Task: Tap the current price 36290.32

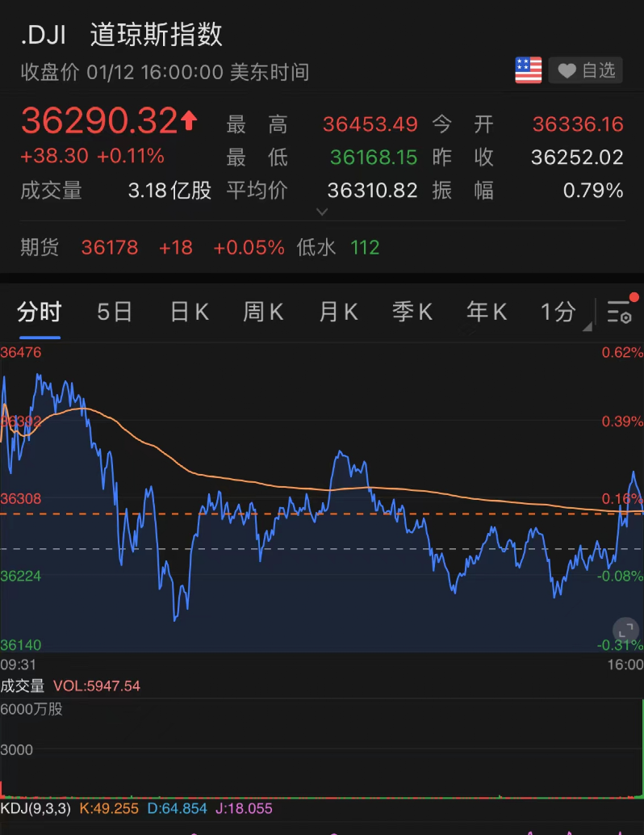Action: (x=99, y=121)
